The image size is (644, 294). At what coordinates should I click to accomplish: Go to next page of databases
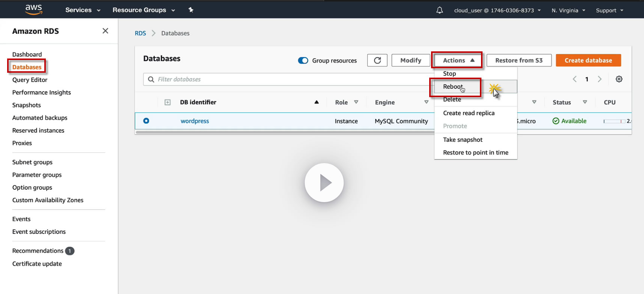pos(600,79)
